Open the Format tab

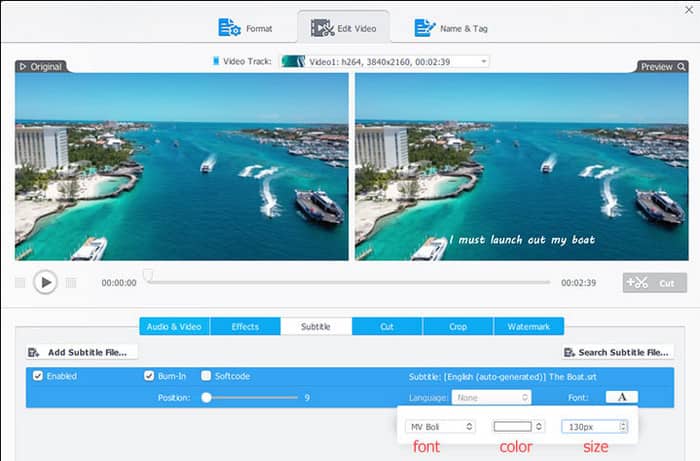[245, 28]
